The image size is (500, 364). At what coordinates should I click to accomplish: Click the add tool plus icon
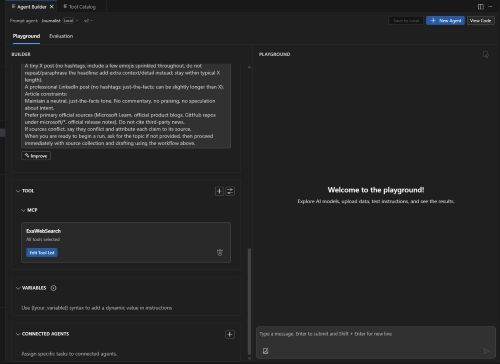[219, 191]
